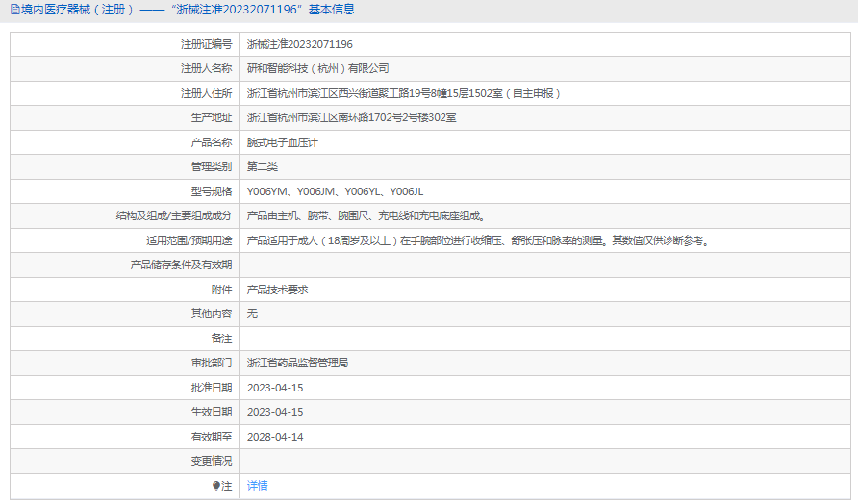Viewport: 858px width, 504px height.
Task: Click the value 无 for other content
Action: pos(252,314)
